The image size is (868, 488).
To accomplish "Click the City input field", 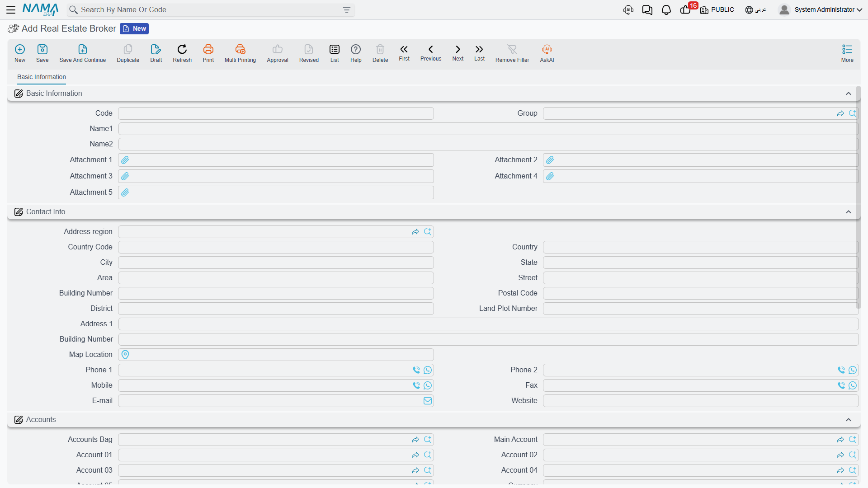I will (276, 263).
